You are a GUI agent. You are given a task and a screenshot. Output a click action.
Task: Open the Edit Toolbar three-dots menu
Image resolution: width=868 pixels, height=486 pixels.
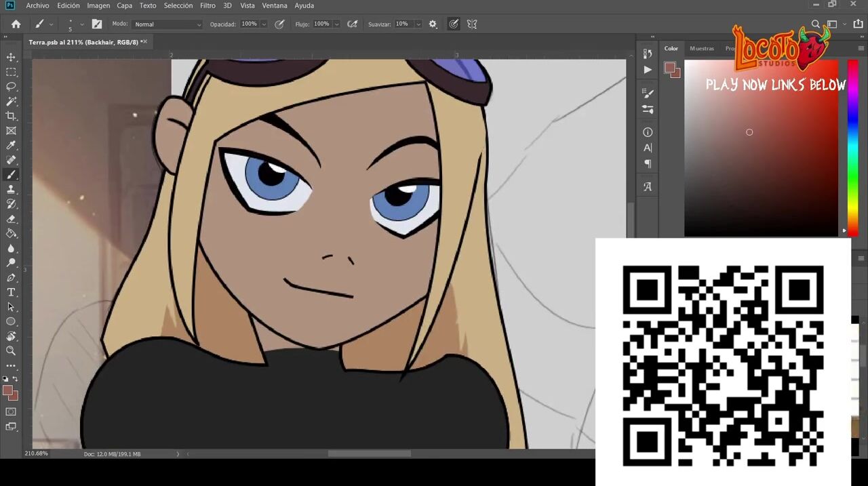point(11,366)
